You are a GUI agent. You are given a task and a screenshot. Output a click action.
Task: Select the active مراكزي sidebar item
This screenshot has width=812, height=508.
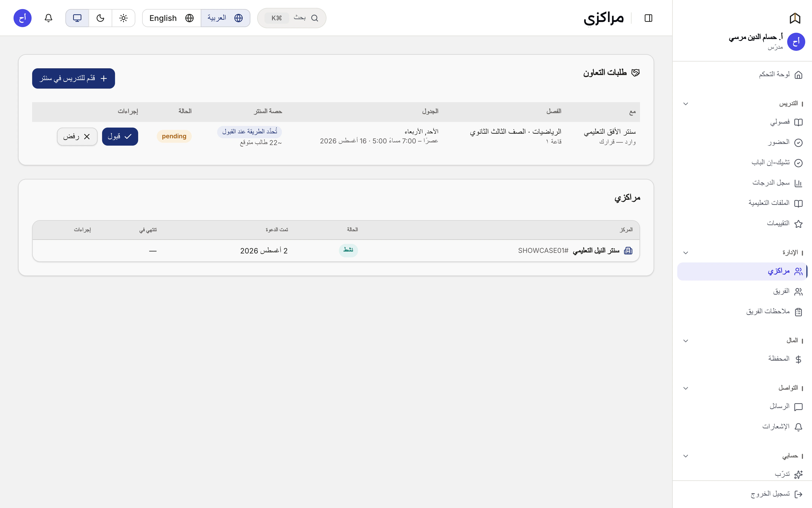click(x=742, y=271)
